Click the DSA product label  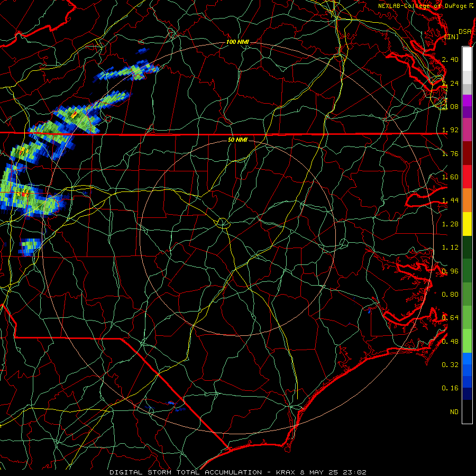465,31
